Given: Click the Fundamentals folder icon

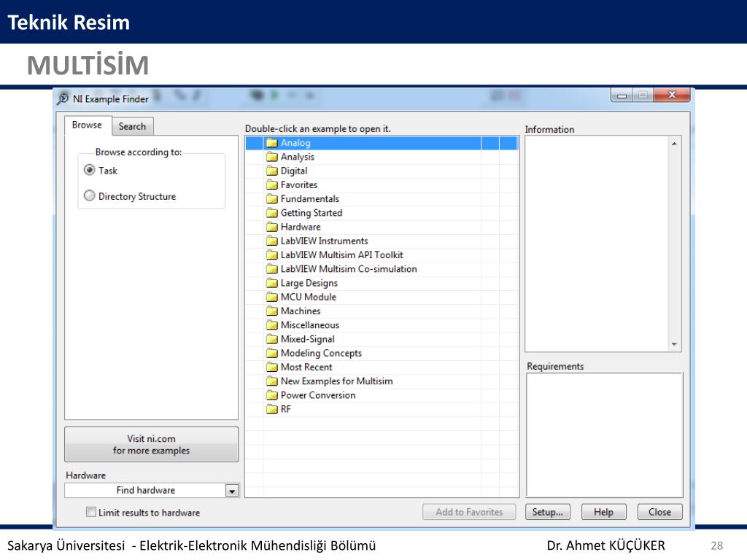Looking at the screenshot, I should 272,199.
